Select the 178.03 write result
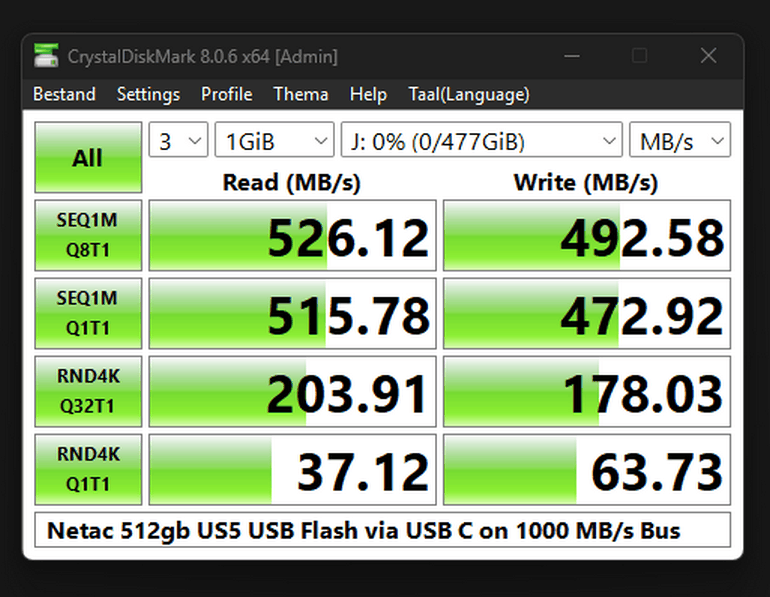Viewport: 770px width, 597px height. click(587, 391)
